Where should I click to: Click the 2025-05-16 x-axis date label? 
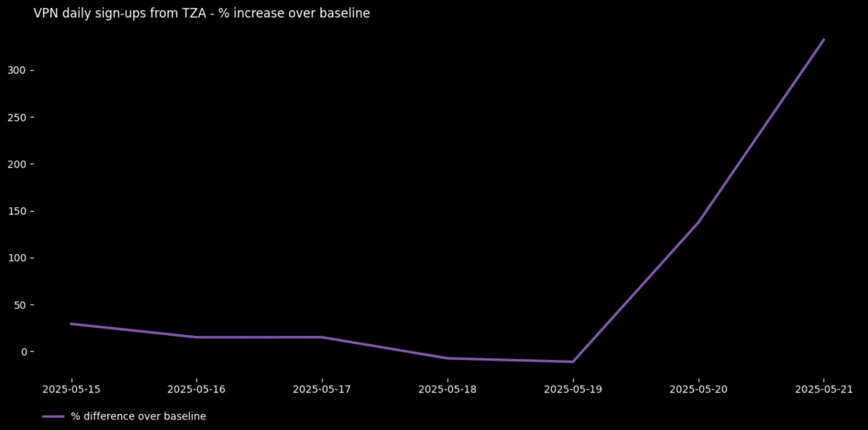pos(196,389)
